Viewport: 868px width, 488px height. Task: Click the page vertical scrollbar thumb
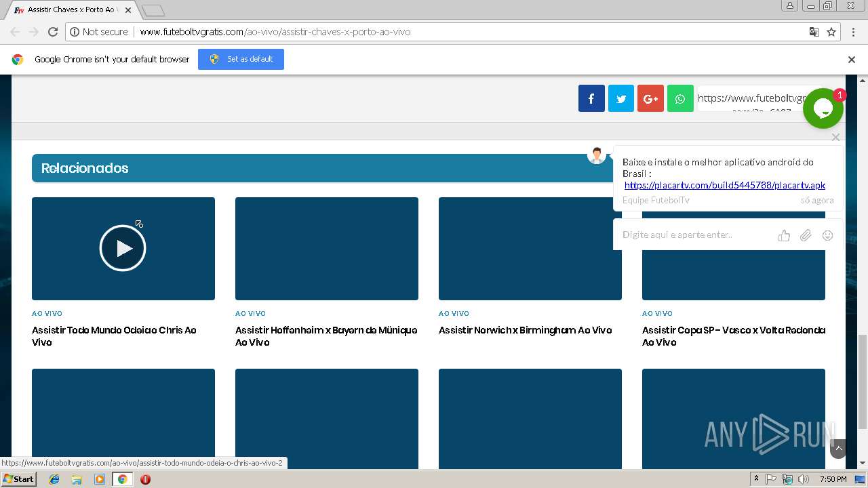tap(863, 382)
